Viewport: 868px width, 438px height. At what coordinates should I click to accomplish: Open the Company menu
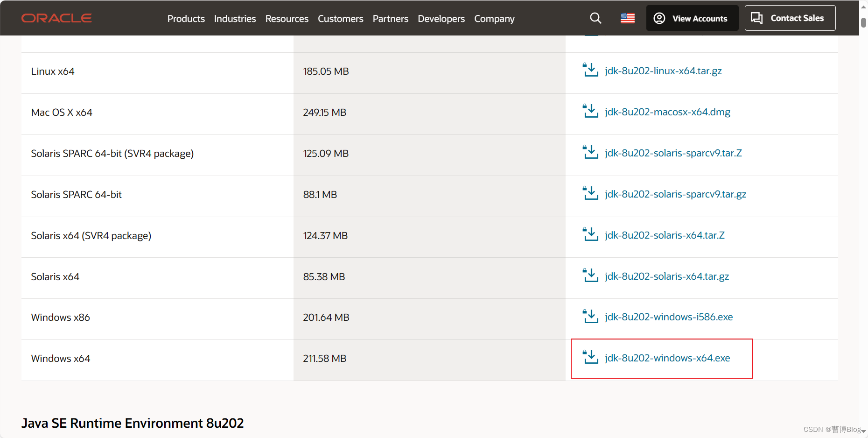(494, 19)
